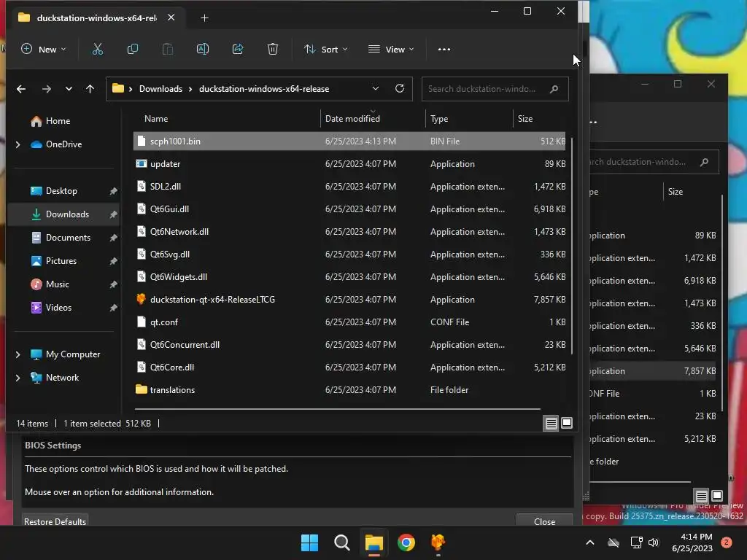Switch to details view layout icon
The image size is (747, 560).
pyautogui.click(x=551, y=423)
